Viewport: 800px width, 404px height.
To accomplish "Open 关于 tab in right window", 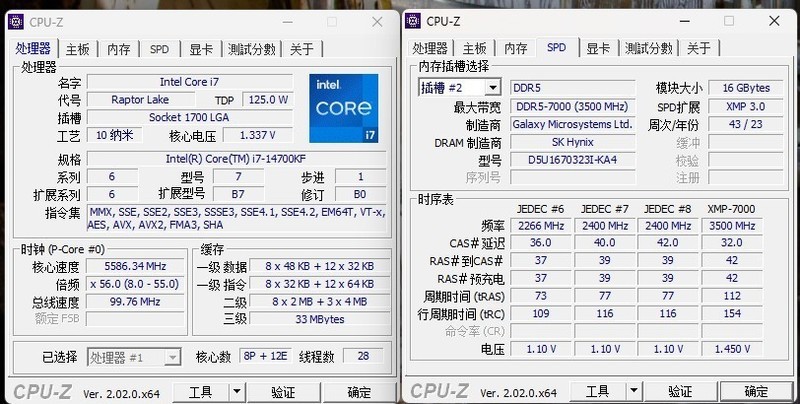I will (x=698, y=48).
